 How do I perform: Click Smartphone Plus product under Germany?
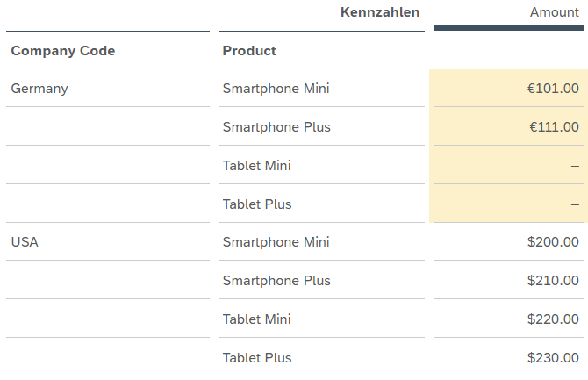coord(276,127)
